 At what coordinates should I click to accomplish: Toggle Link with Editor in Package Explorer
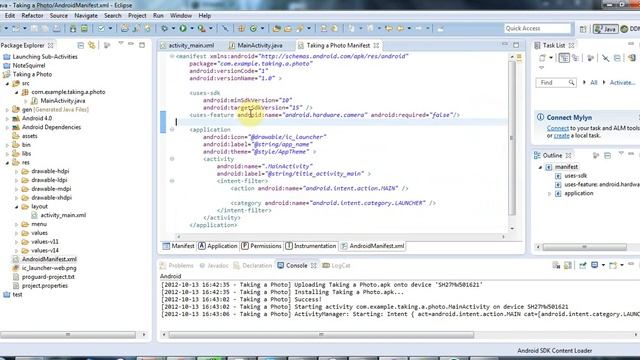click(92, 45)
